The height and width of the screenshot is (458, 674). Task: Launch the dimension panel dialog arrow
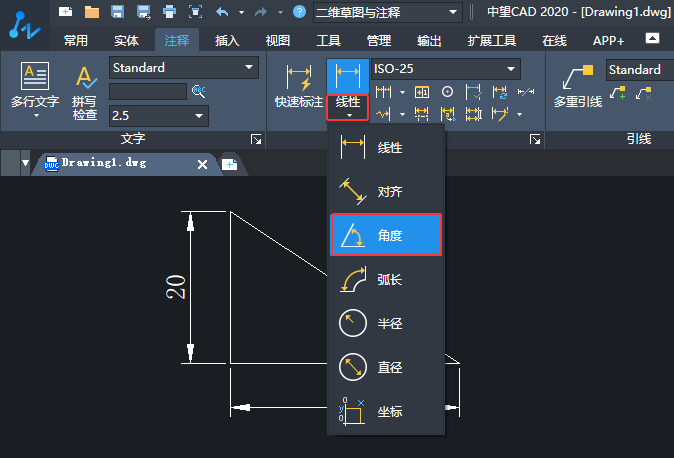(x=535, y=139)
